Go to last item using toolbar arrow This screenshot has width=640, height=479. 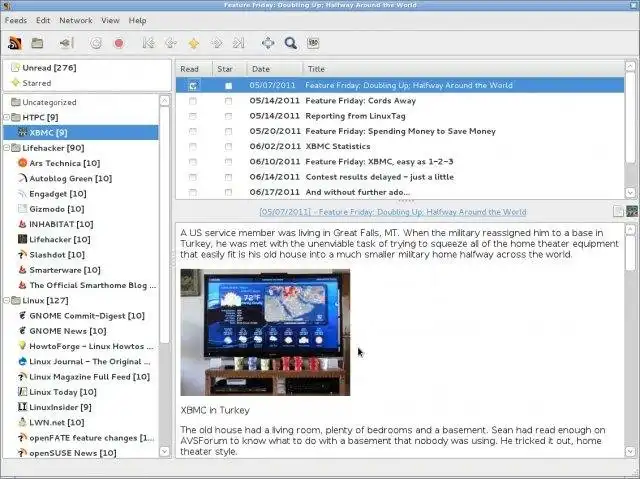tap(238, 43)
